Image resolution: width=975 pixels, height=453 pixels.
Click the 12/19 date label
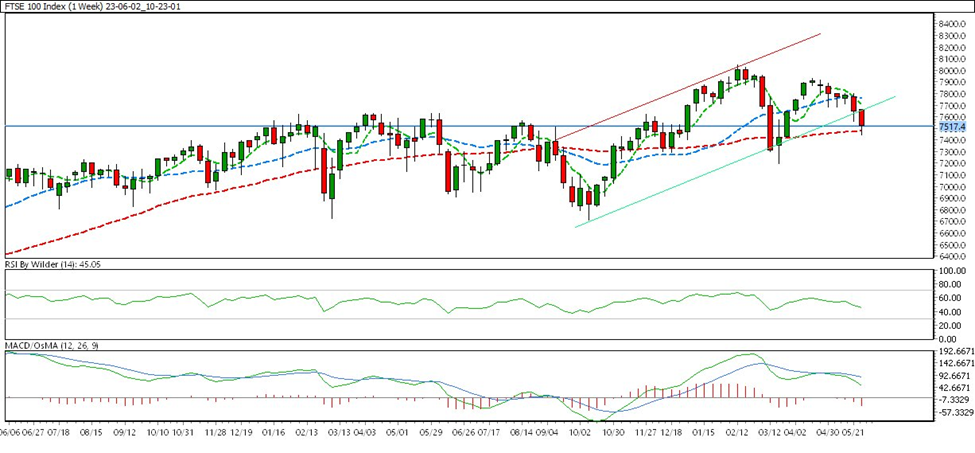(x=241, y=431)
